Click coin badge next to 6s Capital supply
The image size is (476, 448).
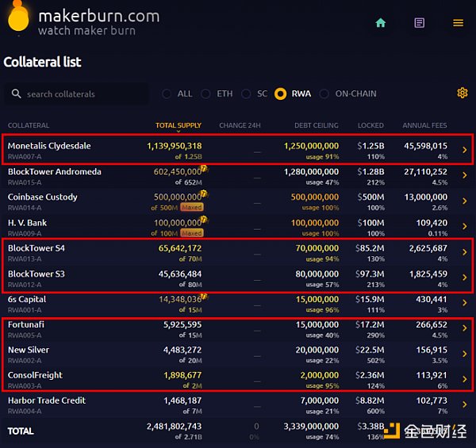(204, 296)
